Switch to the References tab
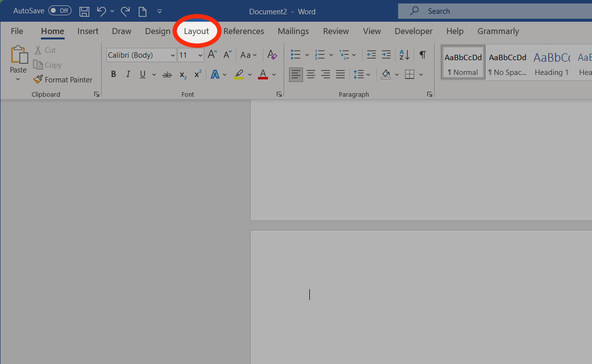Viewport: 592px width, 364px height. (244, 31)
